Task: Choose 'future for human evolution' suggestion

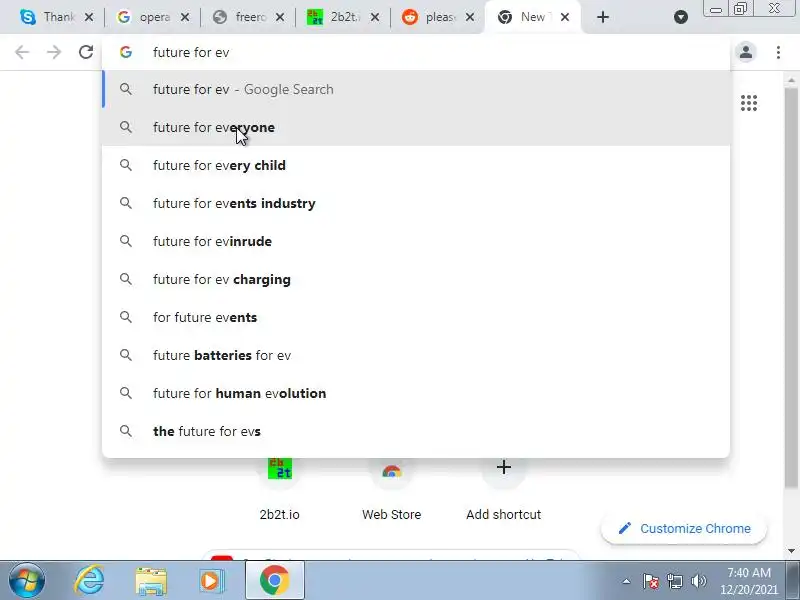Action: (416, 393)
